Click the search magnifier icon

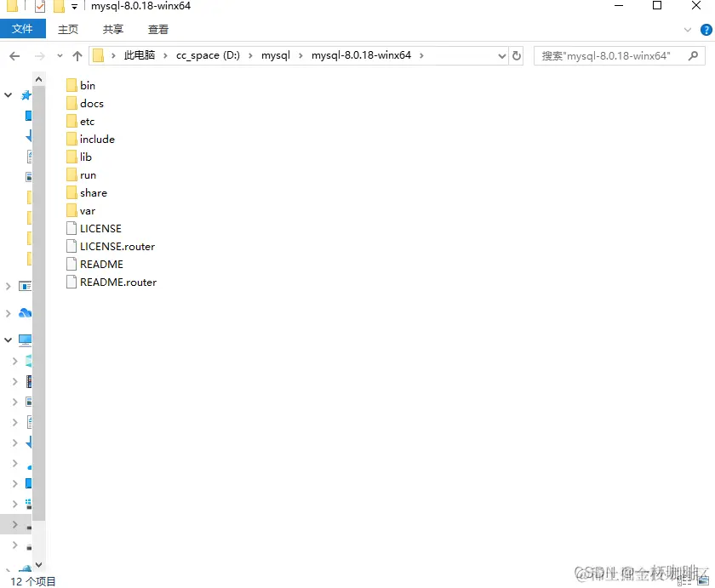click(693, 55)
